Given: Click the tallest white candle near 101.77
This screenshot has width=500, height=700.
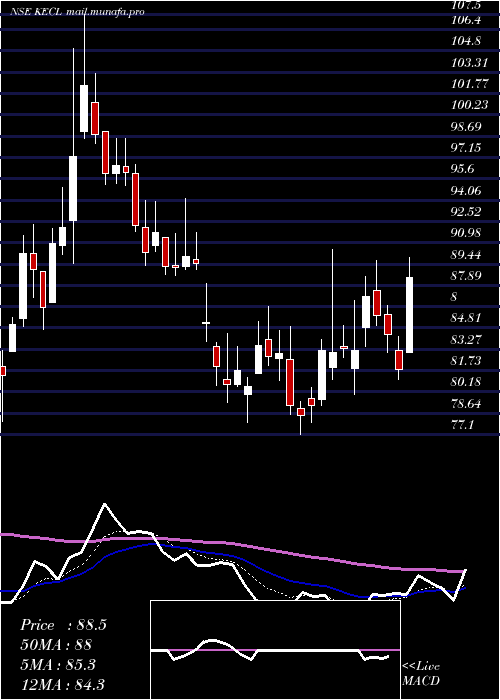Looking at the screenshot, I should (x=84, y=108).
